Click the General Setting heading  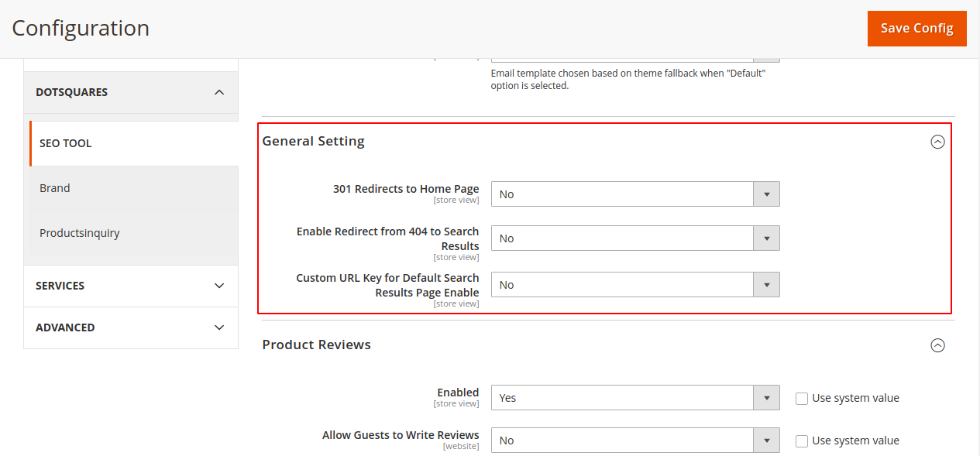pyautogui.click(x=313, y=141)
